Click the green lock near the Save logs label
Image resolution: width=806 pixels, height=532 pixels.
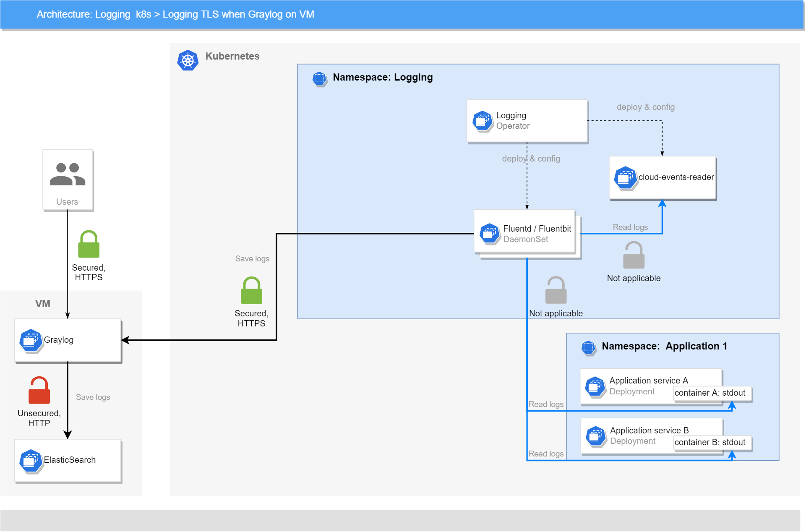[251, 290]
